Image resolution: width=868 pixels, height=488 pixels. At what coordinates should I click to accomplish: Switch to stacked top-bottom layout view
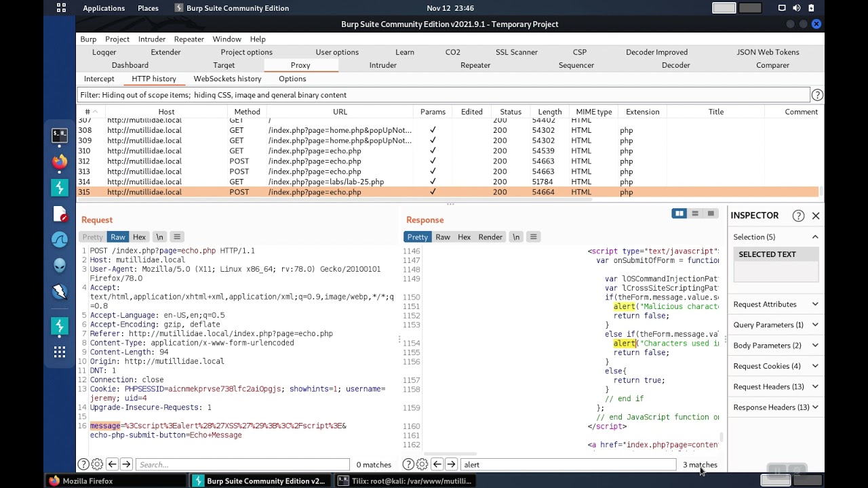(695, 213)
